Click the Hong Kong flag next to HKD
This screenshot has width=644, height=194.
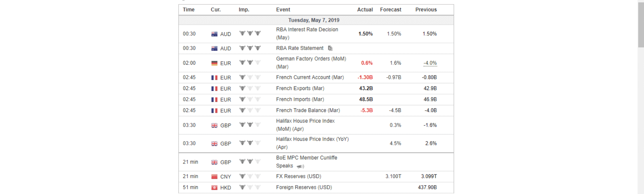(x=214, y=188)
